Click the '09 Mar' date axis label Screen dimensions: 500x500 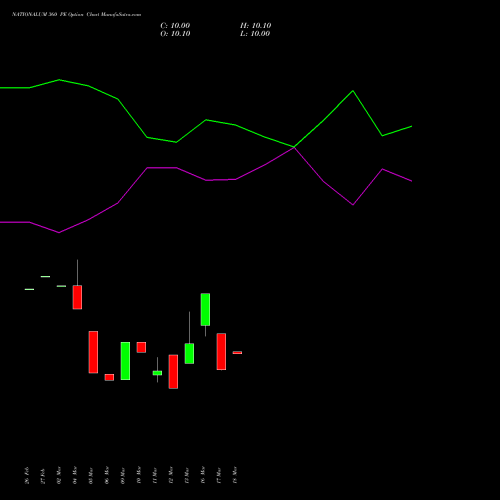(123, 475)
